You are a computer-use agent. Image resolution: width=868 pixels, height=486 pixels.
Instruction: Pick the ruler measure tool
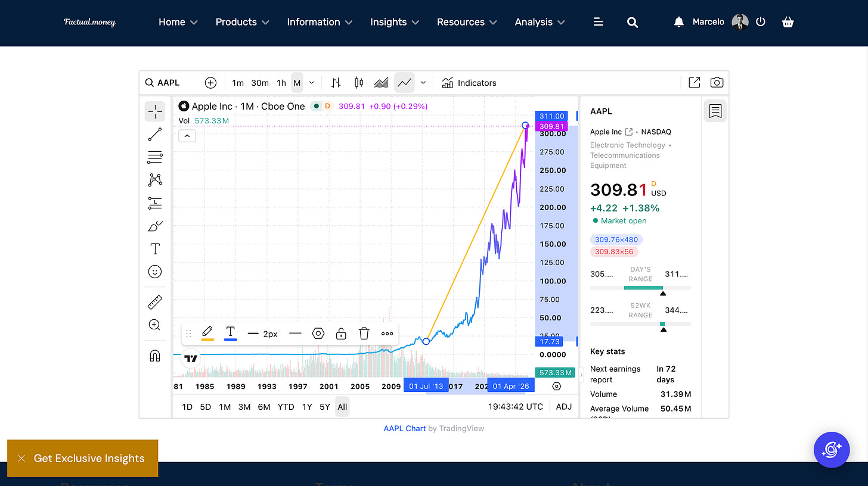tap(155, 303)
